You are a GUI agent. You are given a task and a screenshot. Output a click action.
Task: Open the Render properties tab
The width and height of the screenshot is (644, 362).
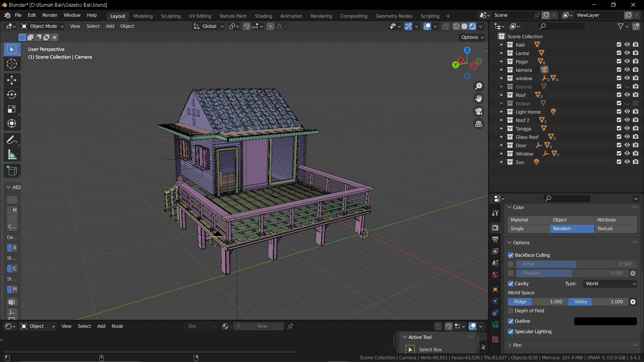[x=495, y=228]
